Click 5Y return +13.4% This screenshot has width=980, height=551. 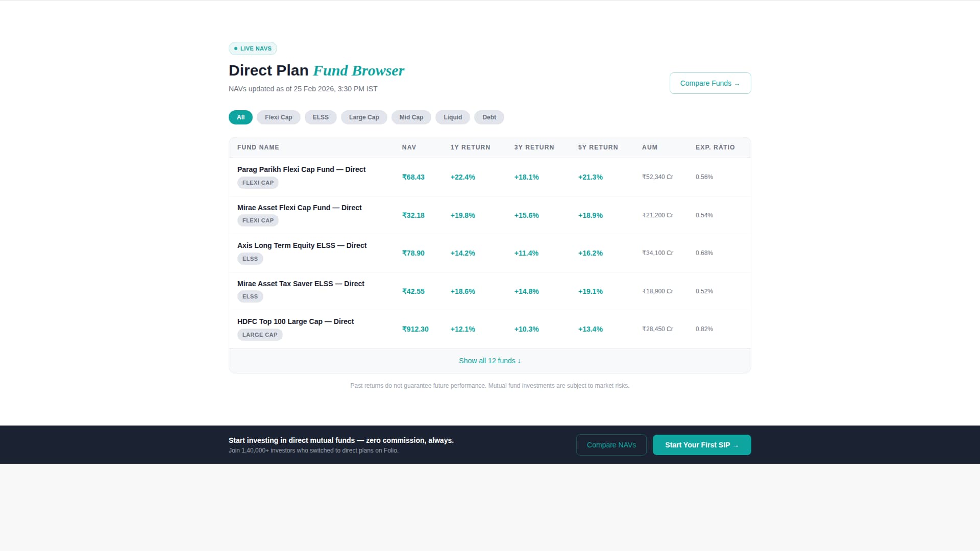590,329
